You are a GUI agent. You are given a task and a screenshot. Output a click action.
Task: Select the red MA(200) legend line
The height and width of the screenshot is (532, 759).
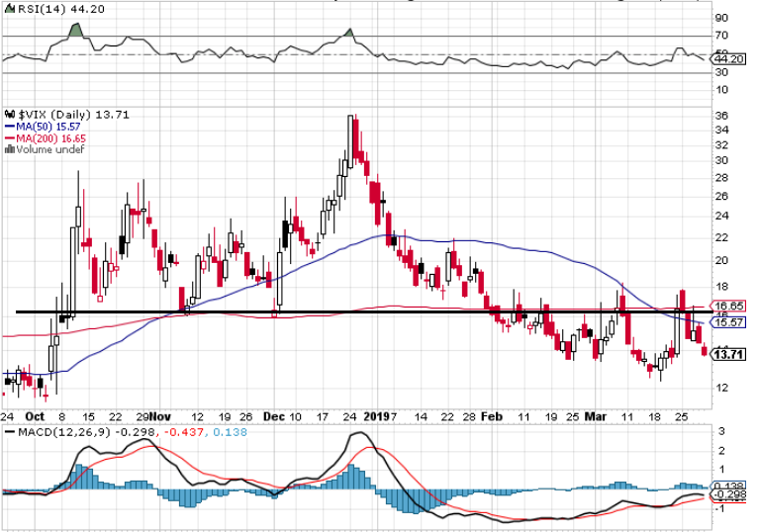point(9,138)
